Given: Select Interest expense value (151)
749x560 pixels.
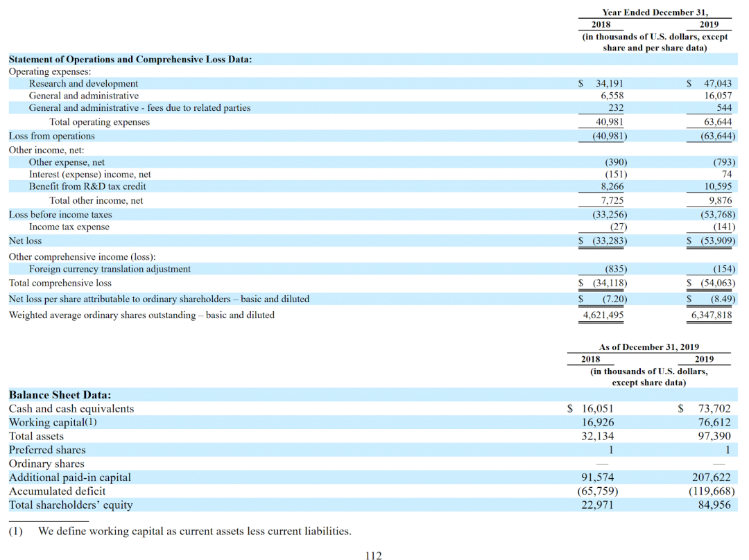Looking at the screenshot, I should click(x=616, y=174).
